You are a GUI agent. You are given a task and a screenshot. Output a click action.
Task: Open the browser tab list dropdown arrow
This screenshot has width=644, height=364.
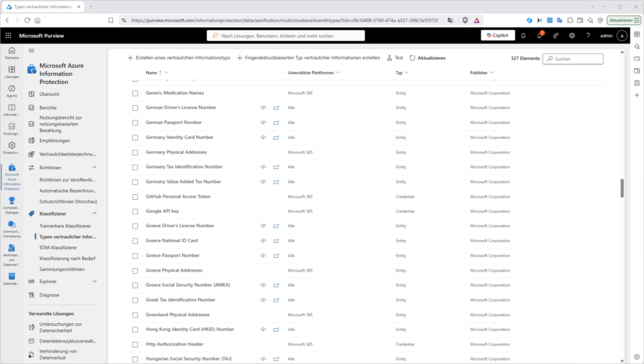pyautogui.click(x=592, y=6)
